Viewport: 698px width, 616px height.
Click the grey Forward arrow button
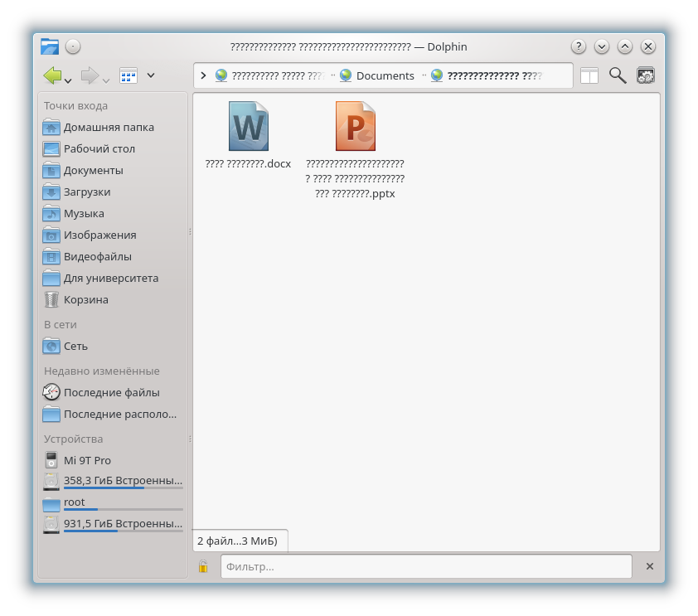[90, 76]
